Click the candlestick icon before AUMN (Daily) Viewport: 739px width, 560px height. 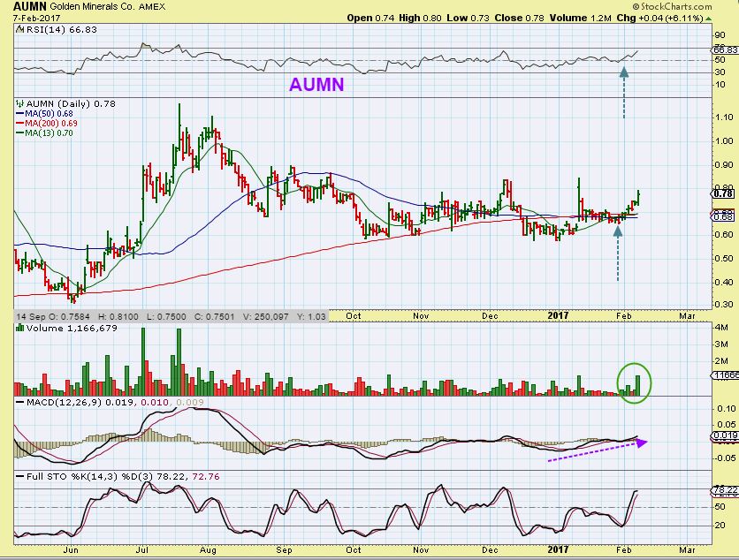19,103
